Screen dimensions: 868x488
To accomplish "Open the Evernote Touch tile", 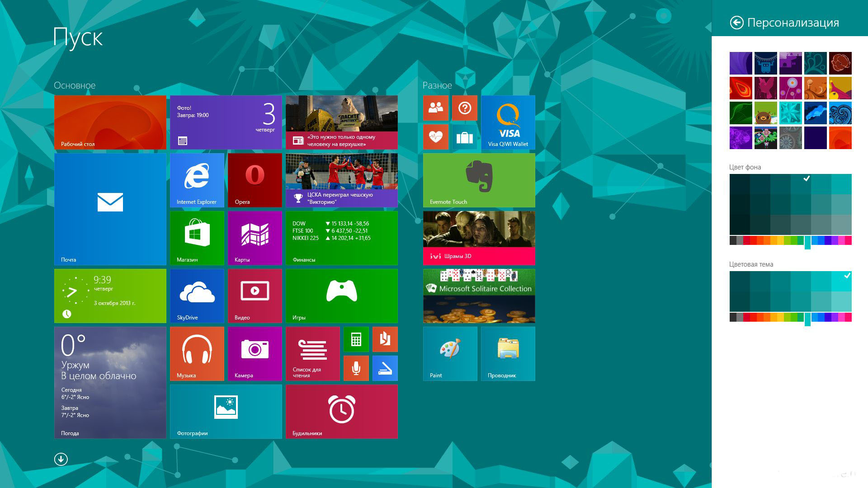I will click(479, 180).
